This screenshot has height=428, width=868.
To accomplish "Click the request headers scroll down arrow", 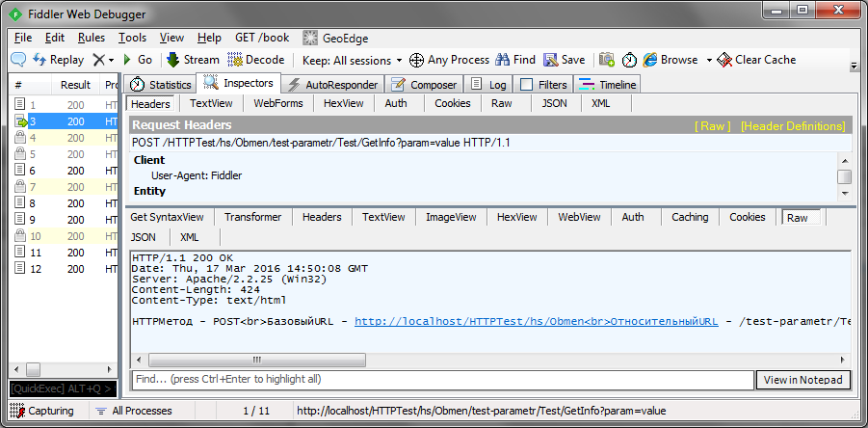I will (x=844, y=193).
